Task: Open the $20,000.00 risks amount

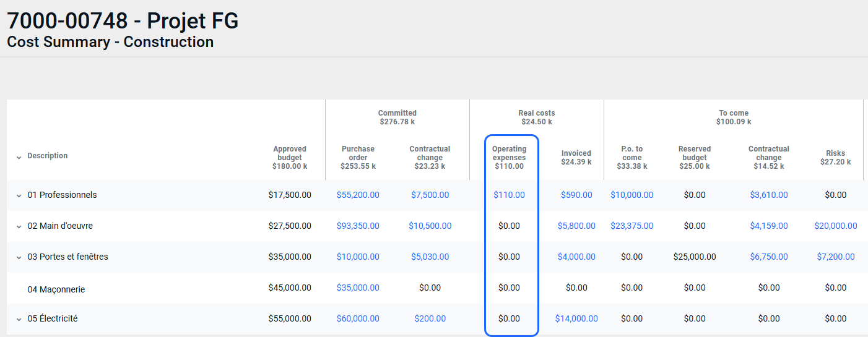Action: coord(836,226)
